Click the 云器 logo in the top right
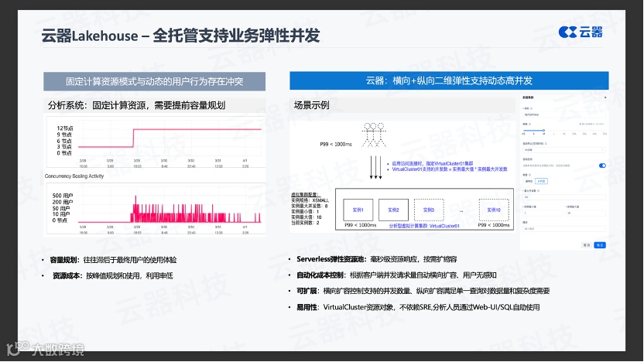 pyautogui.click(x=581, y=32)
